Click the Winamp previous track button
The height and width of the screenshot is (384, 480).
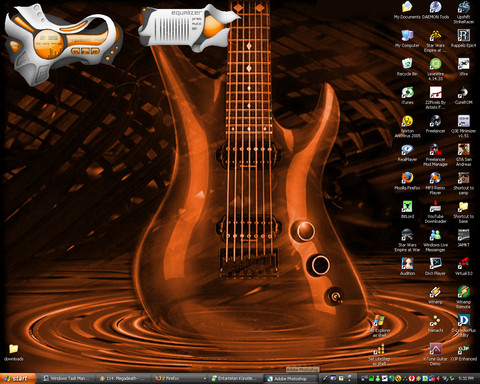(x=76, y=51)
